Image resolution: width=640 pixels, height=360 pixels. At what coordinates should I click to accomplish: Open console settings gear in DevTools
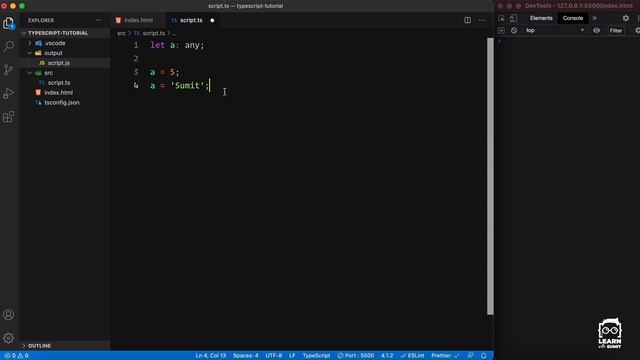pos(637,31)
